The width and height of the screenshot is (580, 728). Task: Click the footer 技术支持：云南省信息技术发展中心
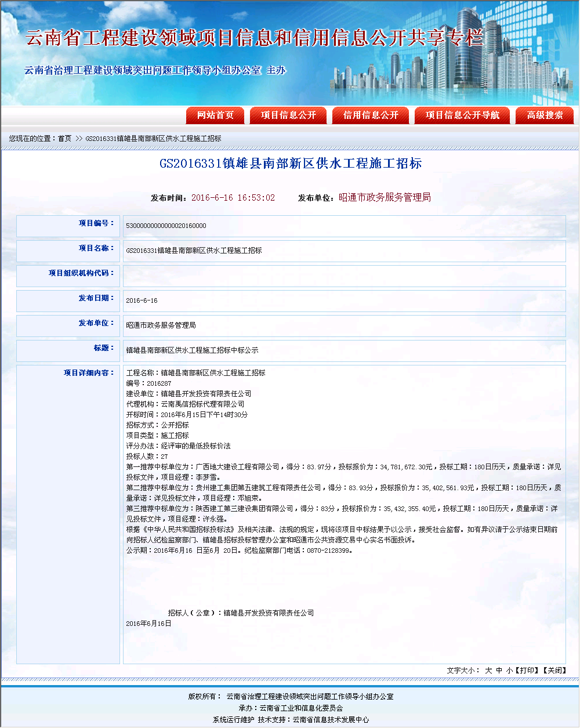(x=314, y=720)
